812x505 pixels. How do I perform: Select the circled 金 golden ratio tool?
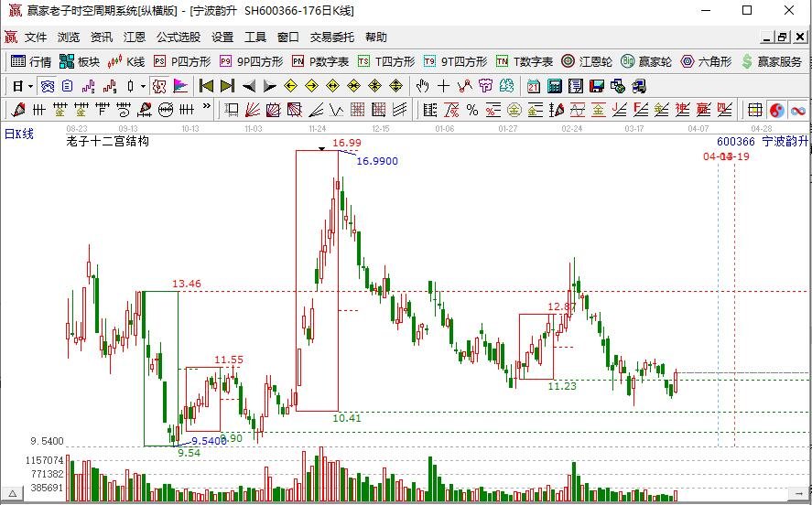(x=514, y=110)
